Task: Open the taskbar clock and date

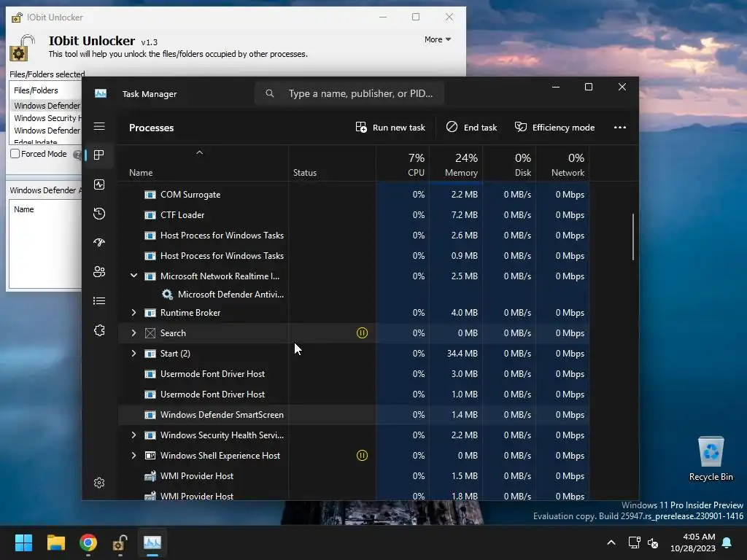Action: click(693, 542)
